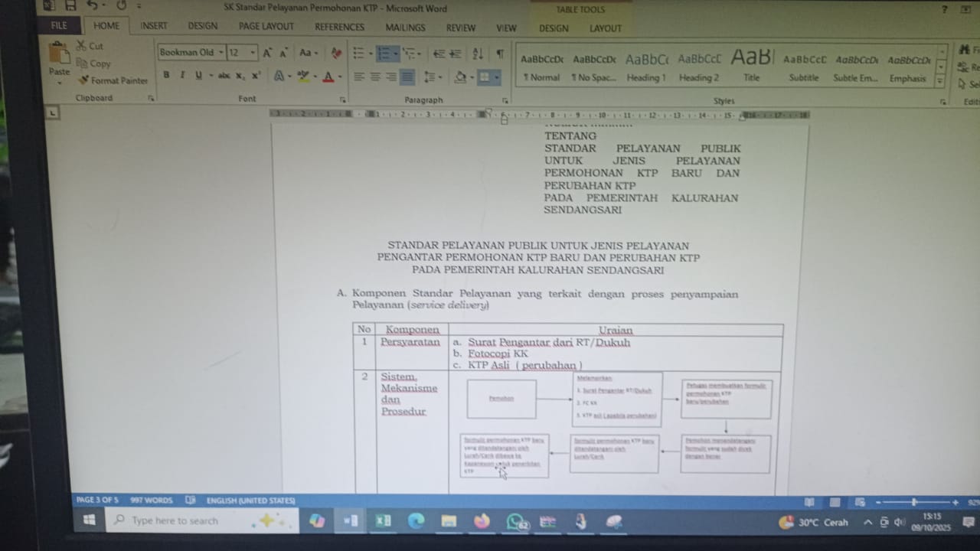Click the Clear All Formatting icon

click(x=336, y=54)
